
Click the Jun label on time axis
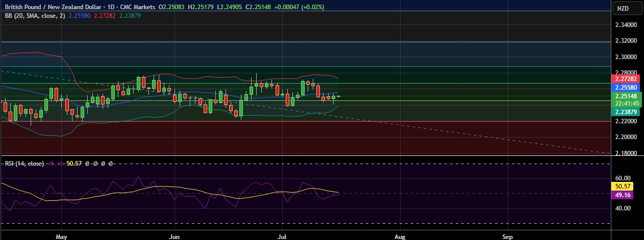click(x=175, y=236)
